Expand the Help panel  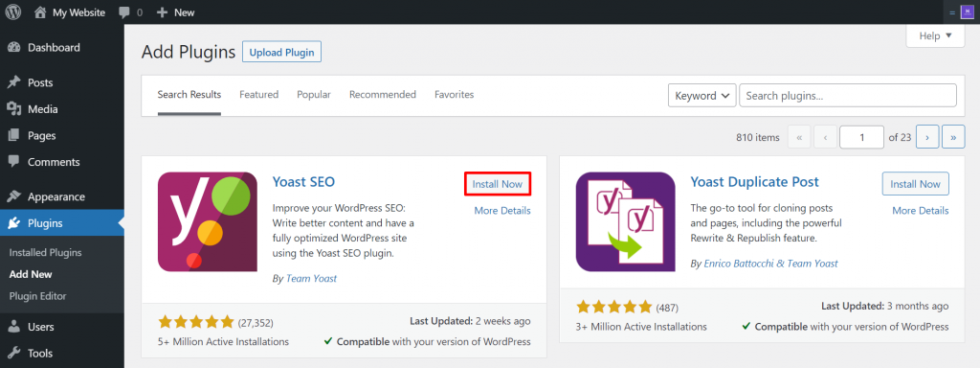[x=936, y=35]
